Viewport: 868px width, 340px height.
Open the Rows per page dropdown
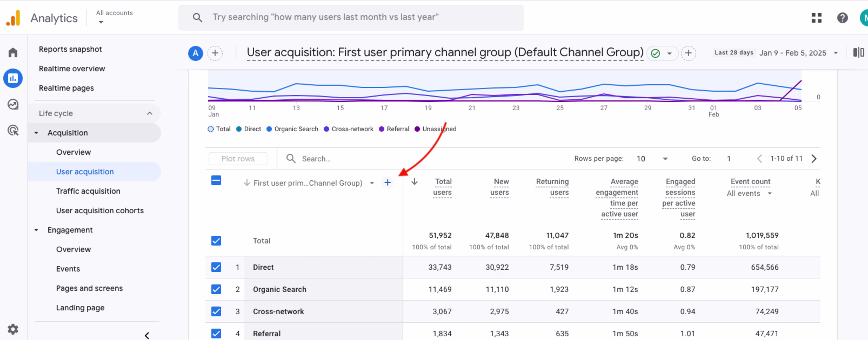(652, 158)
